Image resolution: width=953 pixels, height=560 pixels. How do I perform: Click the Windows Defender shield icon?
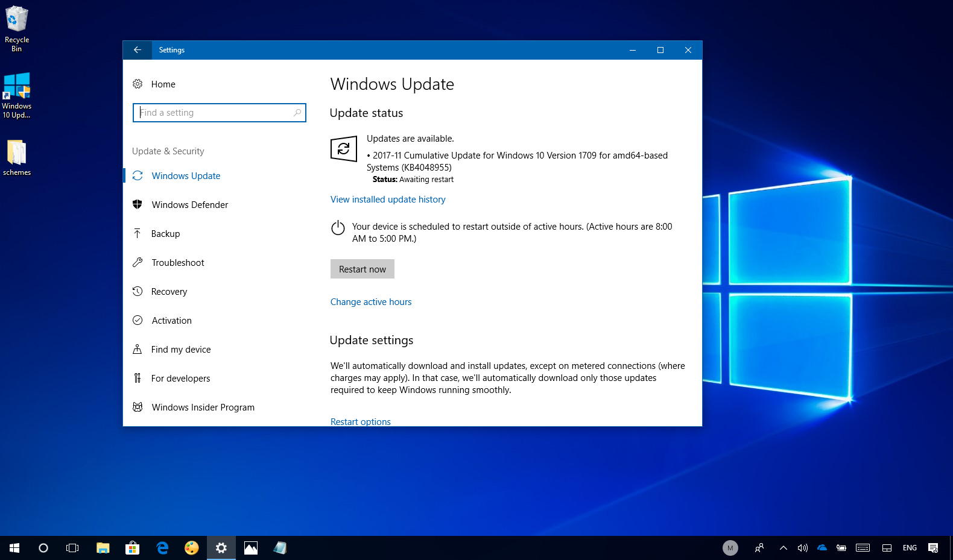point(138,204)
